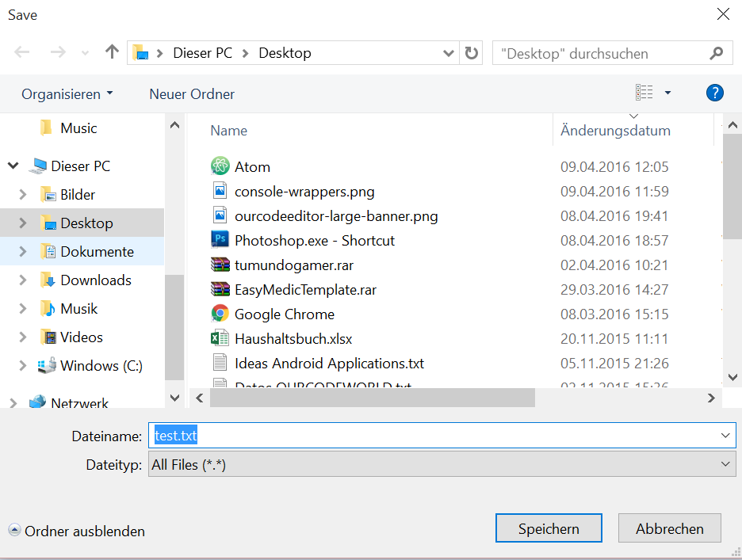Image resolution: width=742 pixels, height=560 pixels.
Task: Open the Organisieren menu
Action: tap(67, 94)
